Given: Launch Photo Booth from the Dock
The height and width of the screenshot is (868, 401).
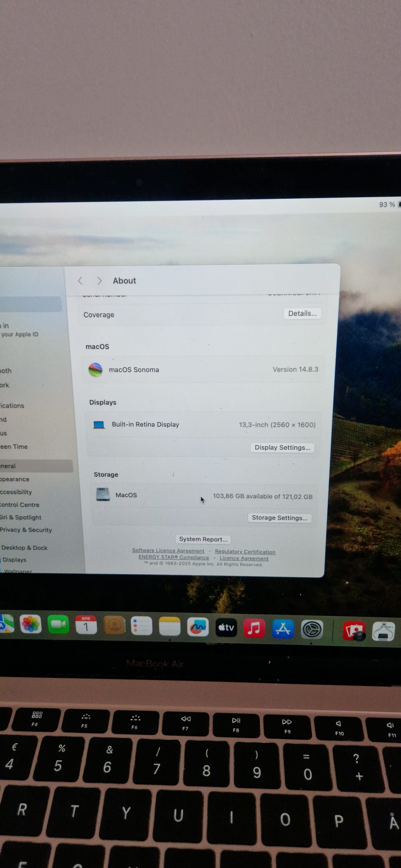Looking at the screenshot, I should click(354, 630).
